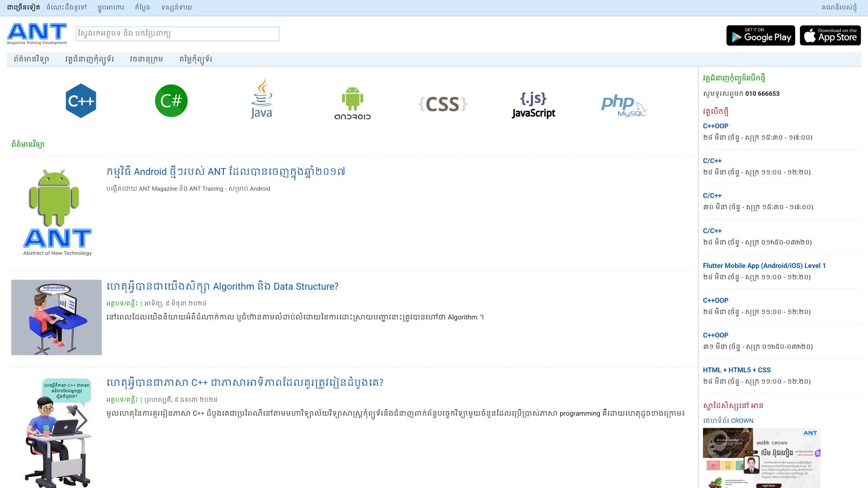Open the green C# icon
The height and width of the screenshot is (488, 868).
(171, 101)
